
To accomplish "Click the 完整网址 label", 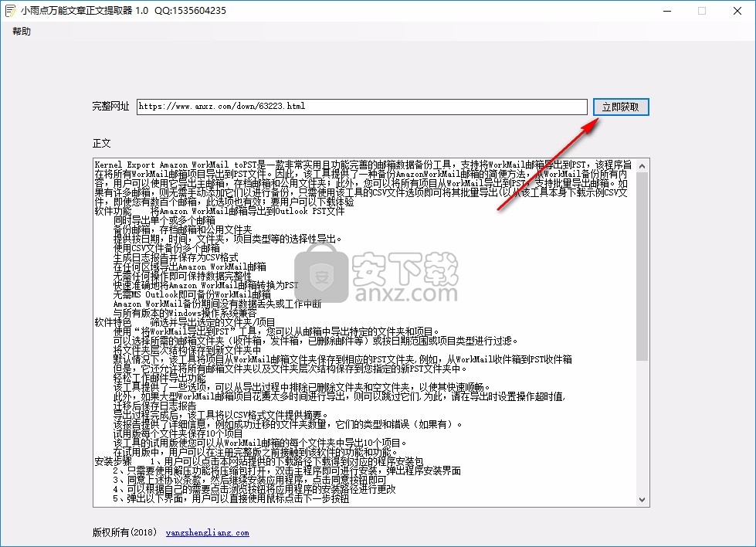I will [x=111, y=106].
